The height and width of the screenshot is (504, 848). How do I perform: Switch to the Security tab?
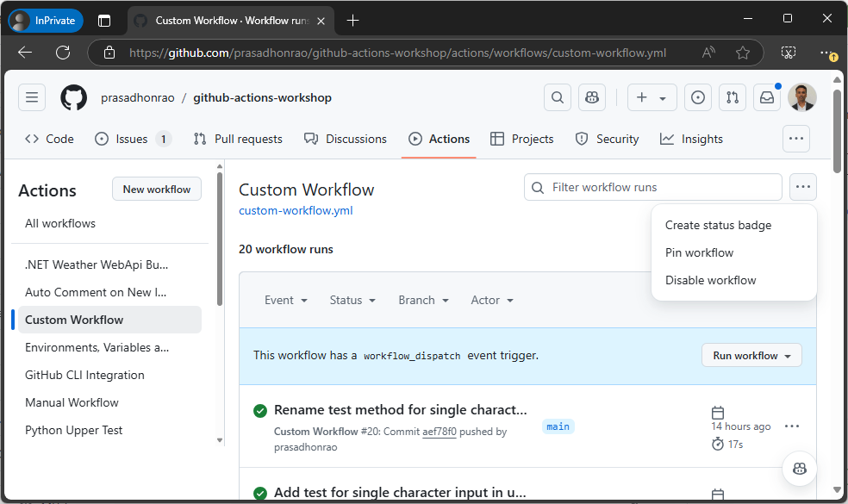pos(607,139)
